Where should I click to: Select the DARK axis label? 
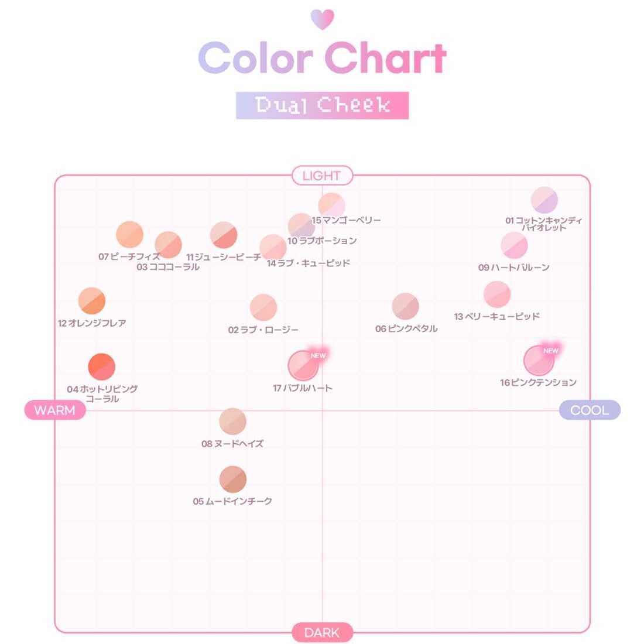click(x=322, y=632)
